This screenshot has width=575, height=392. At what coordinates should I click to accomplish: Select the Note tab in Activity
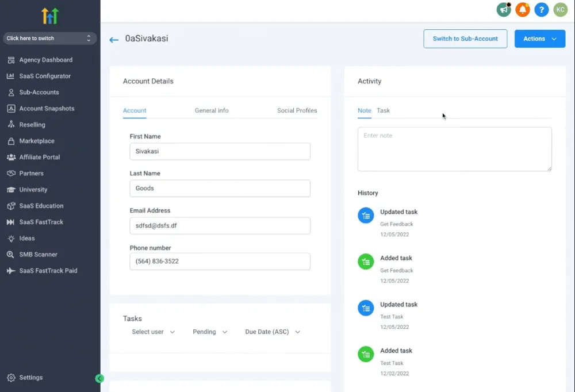coord(364,110)
